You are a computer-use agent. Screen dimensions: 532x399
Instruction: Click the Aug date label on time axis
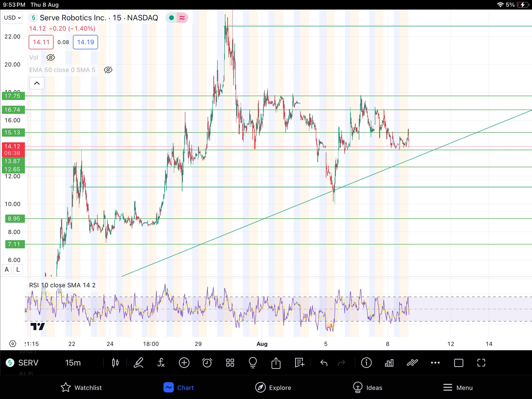tap(262, 344)
